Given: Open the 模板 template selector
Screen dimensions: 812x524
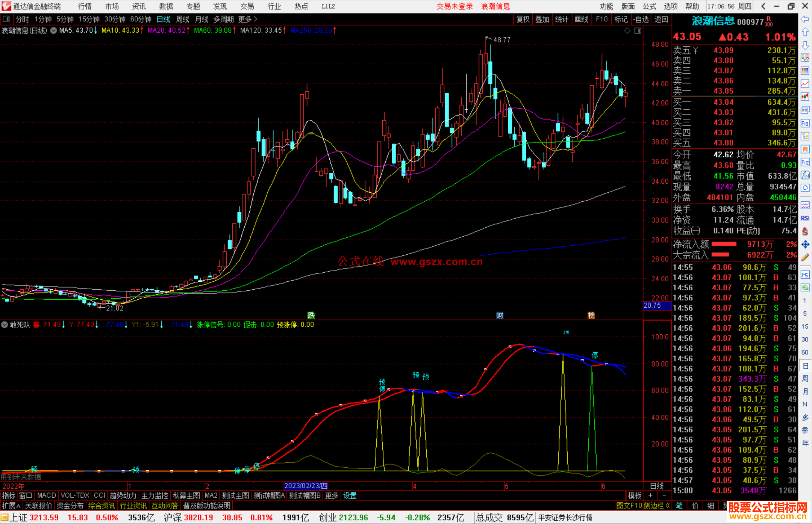Looking at the screenshot, I should 635,495.
